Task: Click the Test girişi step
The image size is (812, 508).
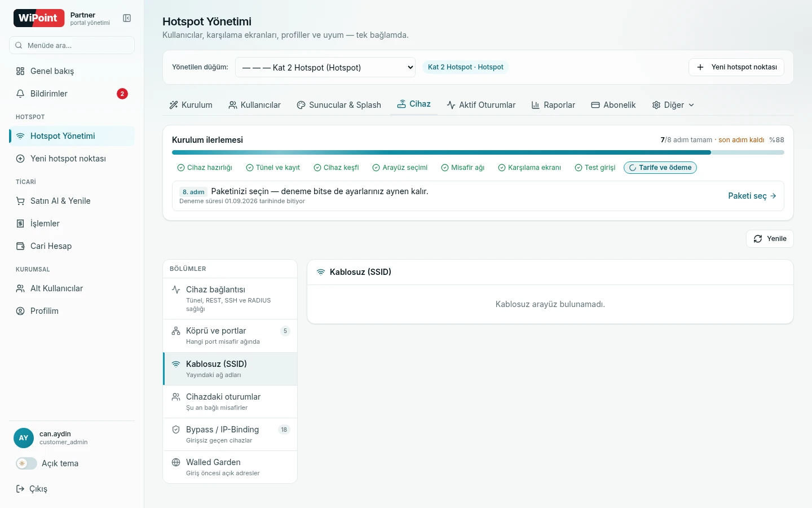Action: pos(595,168)
